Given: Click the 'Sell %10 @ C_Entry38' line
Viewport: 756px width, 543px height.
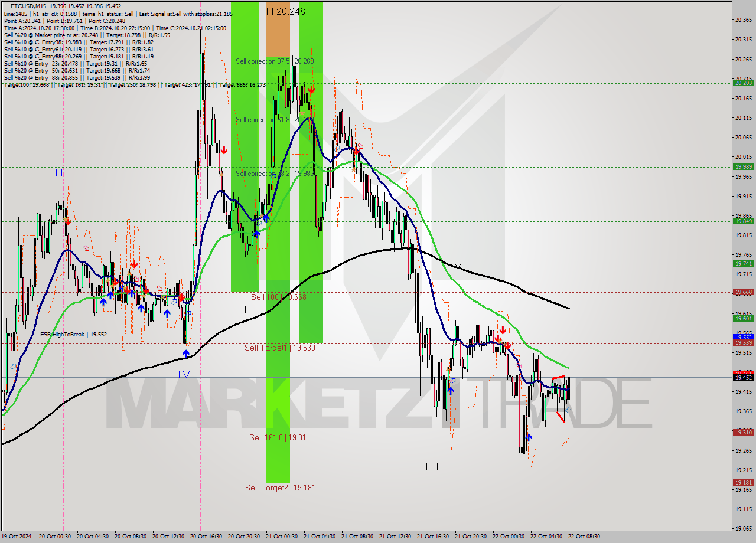Looking at the screenshot, I should point(79,42).
